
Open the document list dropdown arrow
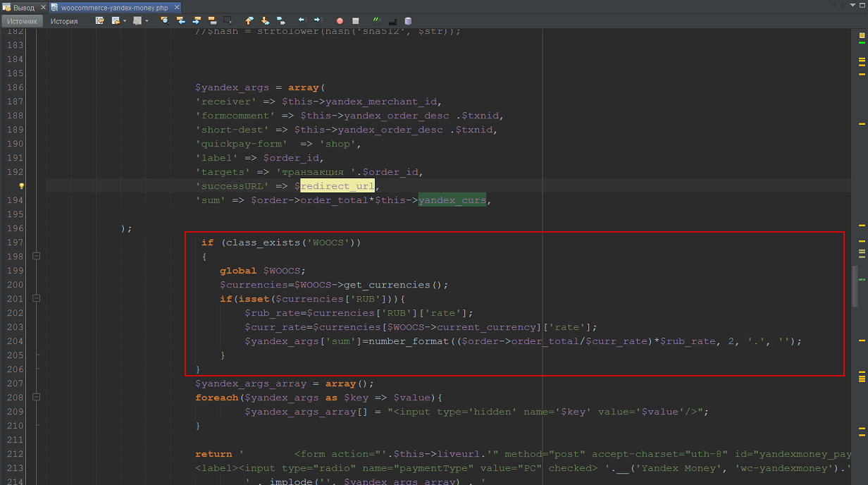pyautogui.click(x=852, y=5)
